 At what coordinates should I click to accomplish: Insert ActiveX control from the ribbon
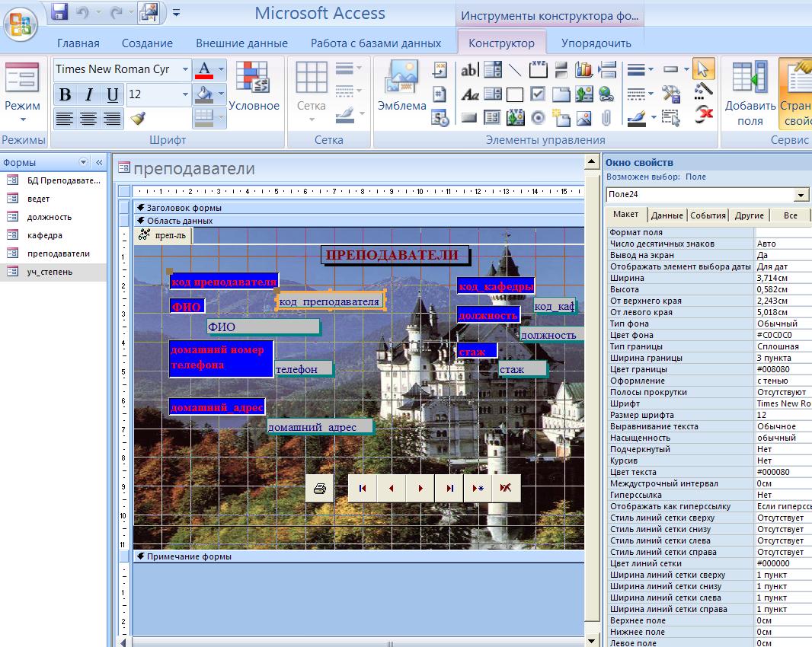coord(703,113)
